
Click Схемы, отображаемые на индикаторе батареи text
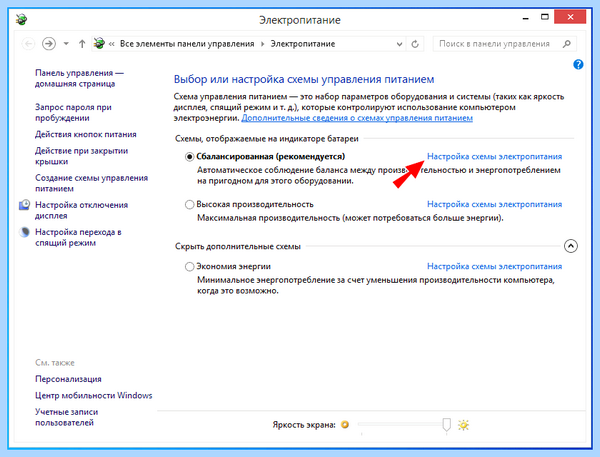click(x=267, y=139)
